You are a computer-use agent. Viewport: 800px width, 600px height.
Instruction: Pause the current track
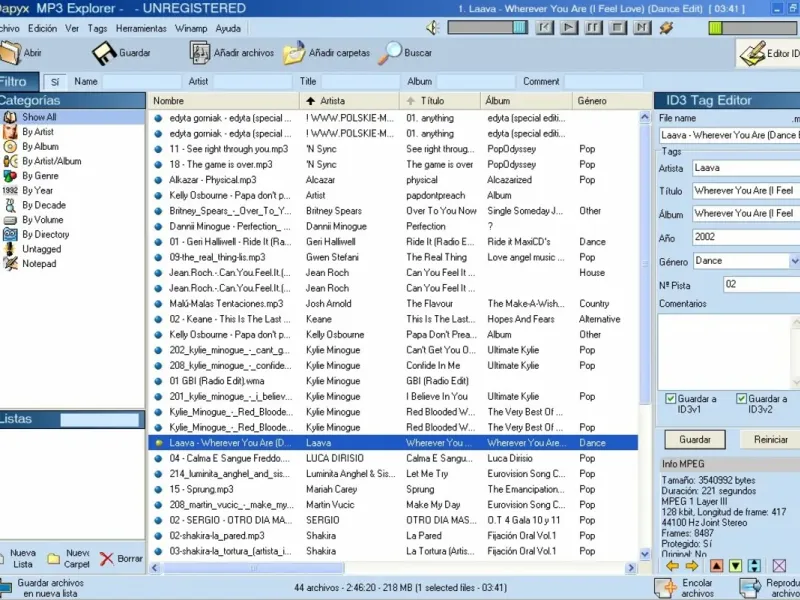pyautogui.click(x=593, y=28)
